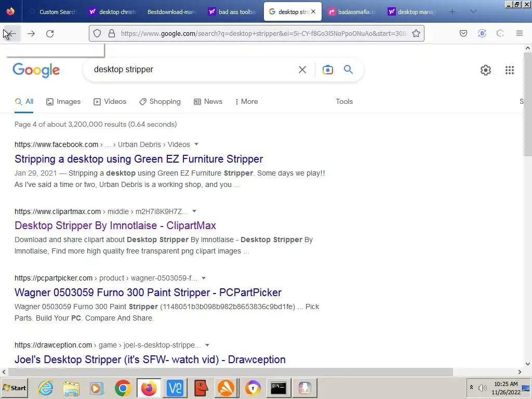Switch to the desktop manager Yahoo tab
Viewport: 532px width, 399px height.
411,11
